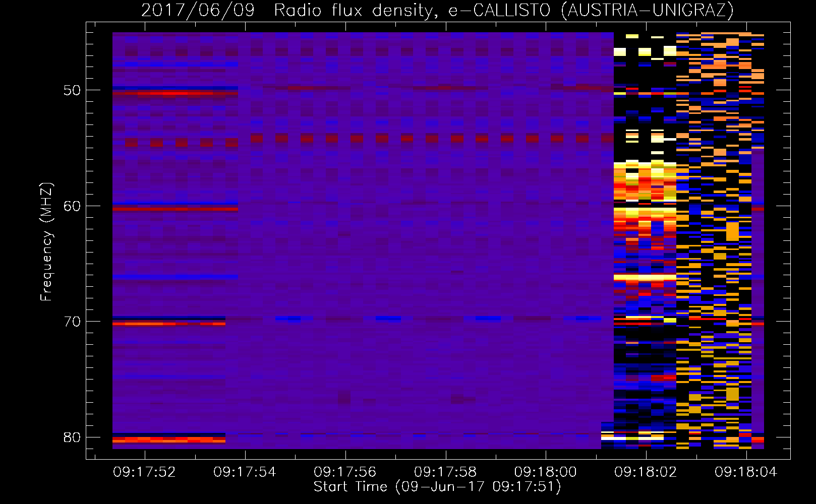816x504 pixels.
Task: Click the 09:18:00 time tick label
Action: point(545,472)
